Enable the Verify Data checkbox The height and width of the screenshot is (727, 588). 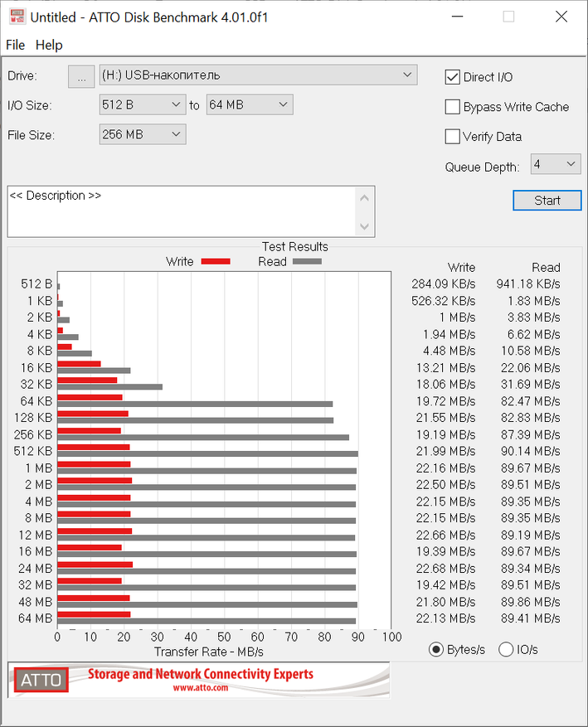click(453, 137)
